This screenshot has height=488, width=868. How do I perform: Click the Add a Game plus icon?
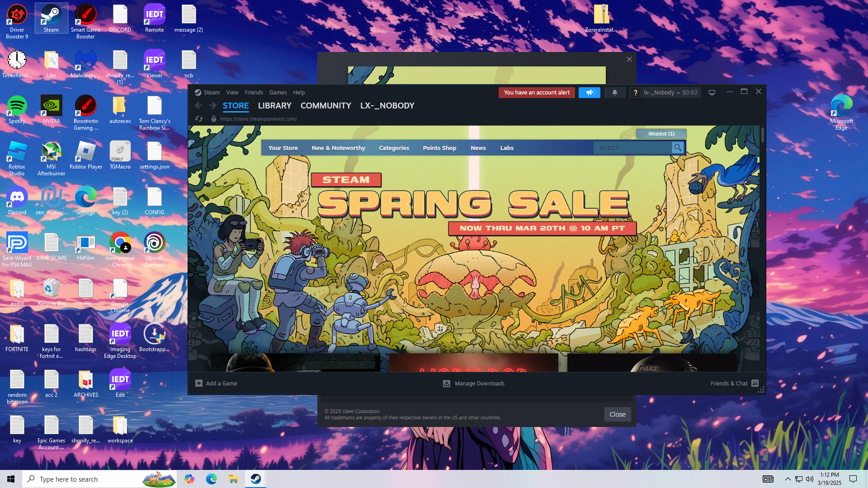coord(199,383)
